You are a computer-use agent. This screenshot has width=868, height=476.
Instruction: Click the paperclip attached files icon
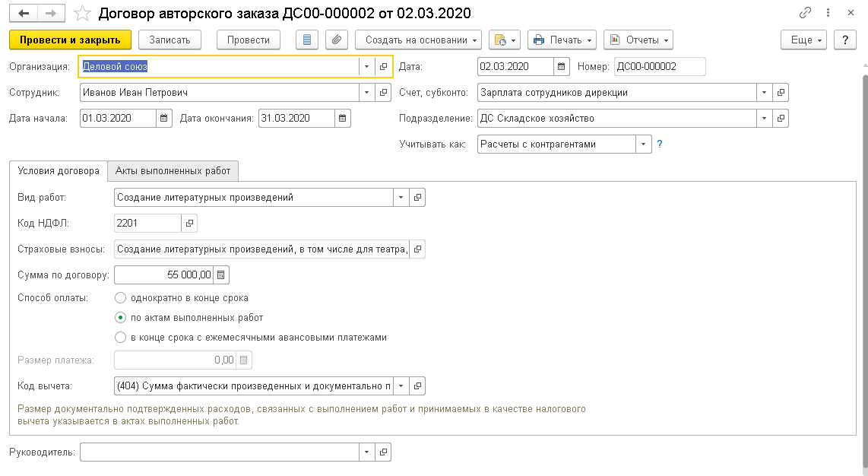point(336,40)
